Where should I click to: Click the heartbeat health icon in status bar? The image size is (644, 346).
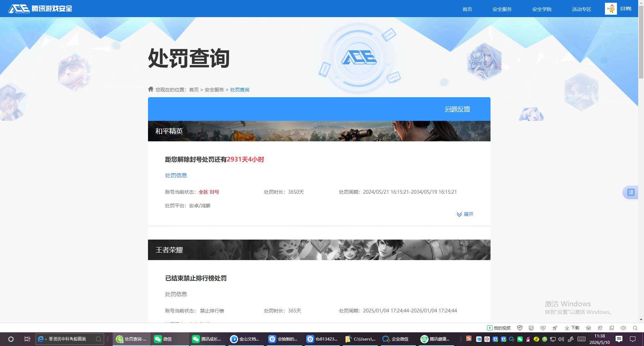click(x=543, y=328)
